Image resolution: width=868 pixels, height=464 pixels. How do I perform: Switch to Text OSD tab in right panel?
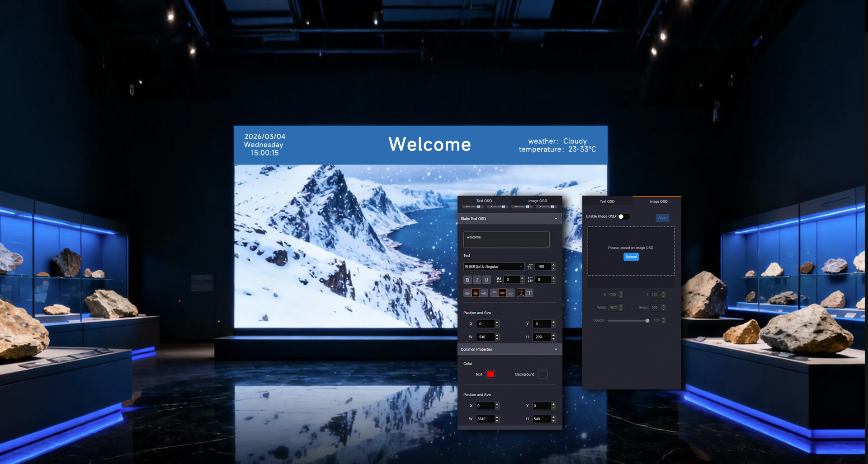click(x=607, y=202)
